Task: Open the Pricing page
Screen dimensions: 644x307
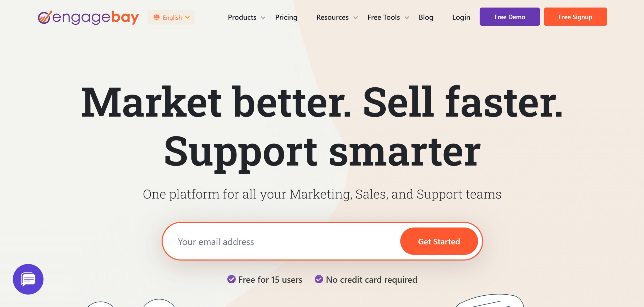Action: point(286,17)
